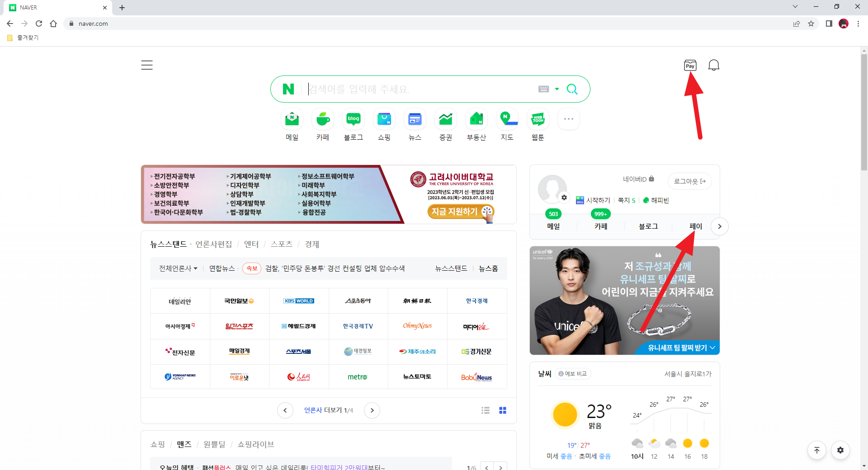
Task: Open 카페 tab in profile panel
Action: 601,226
